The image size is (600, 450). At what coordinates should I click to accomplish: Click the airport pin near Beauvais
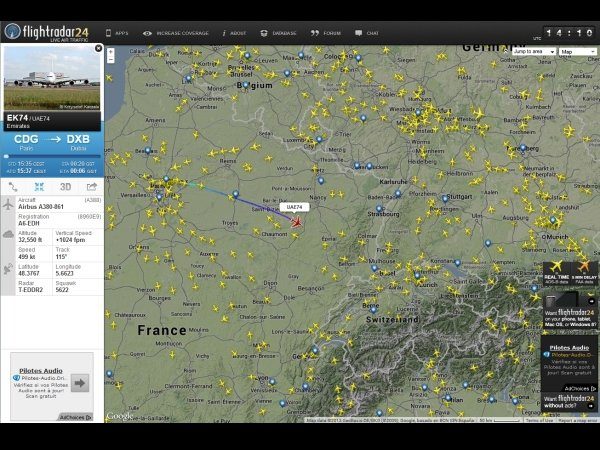148,150
